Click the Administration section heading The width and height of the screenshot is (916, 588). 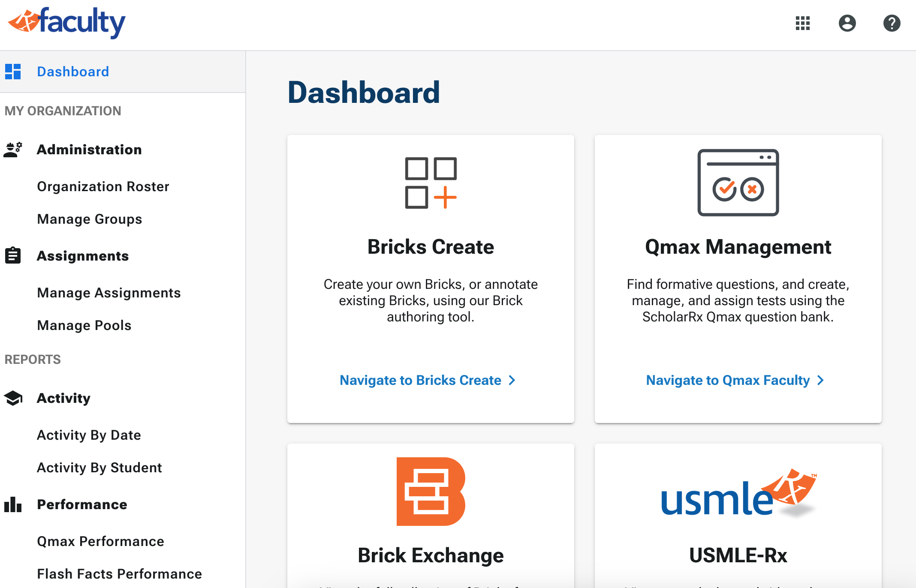89,150
